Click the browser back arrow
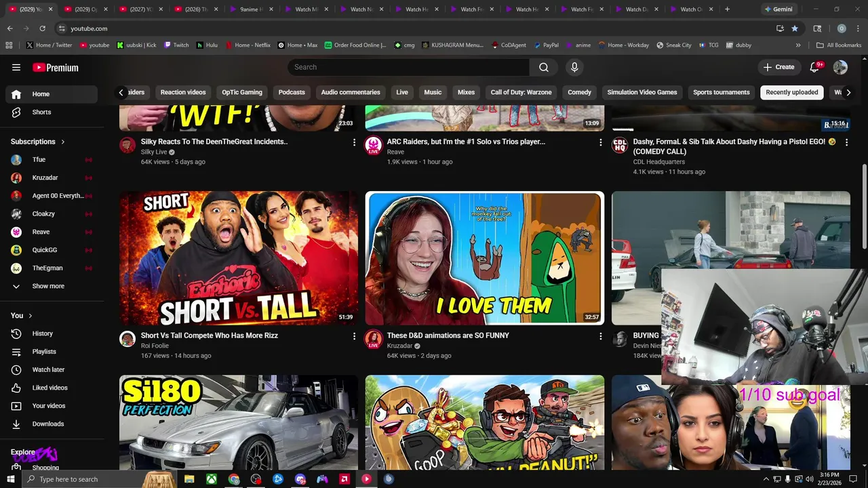Image resolution: width=868 pixels, height=488 pixels. (x=9, y=28)
